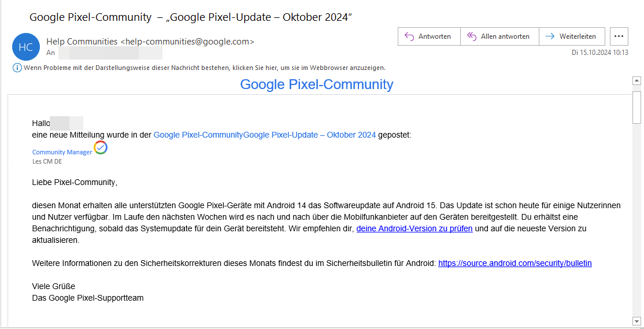
Task: Follow the deine Android-Version zu prüfen link
Action: [x=414, y=228]
